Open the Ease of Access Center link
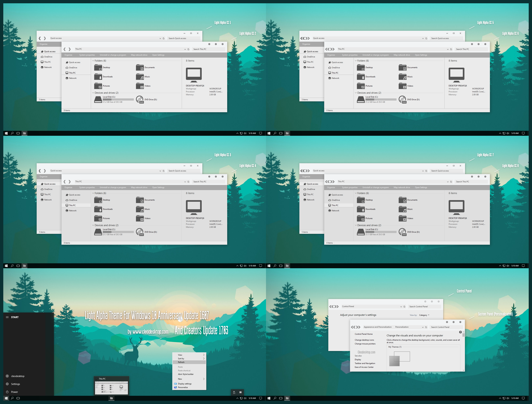532x404 pixels. [x=364, y=367]
